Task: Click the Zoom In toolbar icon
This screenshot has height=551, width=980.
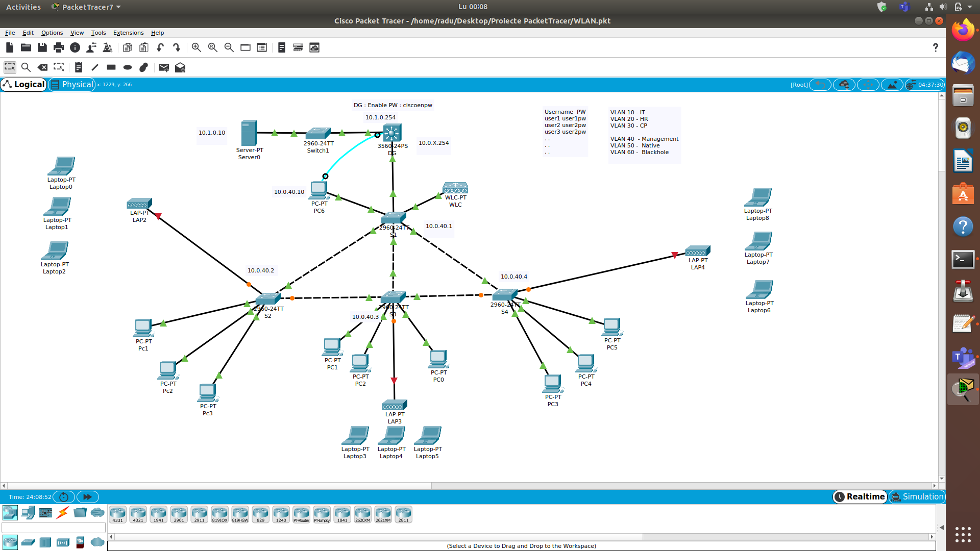Action: point(196,47)
